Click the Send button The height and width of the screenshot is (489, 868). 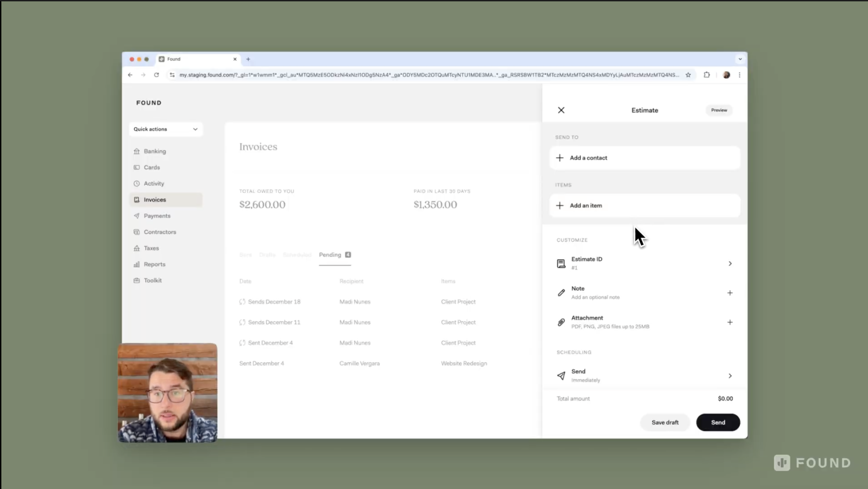click(718, 422)
